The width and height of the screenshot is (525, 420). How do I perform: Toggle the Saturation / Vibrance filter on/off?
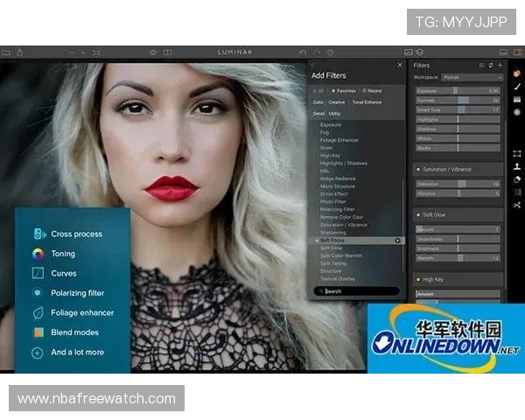(x=417, y=169)
